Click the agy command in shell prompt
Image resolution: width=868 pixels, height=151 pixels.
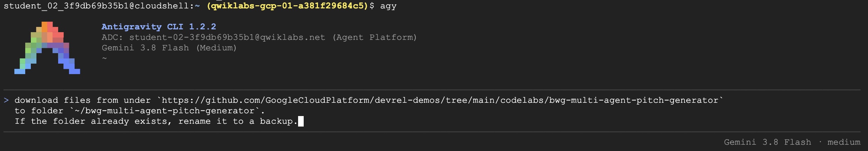tap(388, 7)
